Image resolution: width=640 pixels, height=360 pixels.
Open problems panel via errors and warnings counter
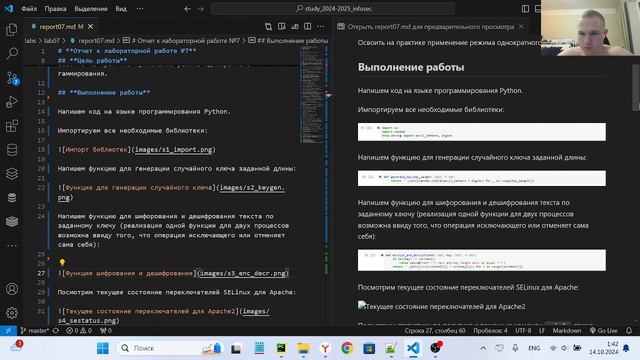click(79, 331)
